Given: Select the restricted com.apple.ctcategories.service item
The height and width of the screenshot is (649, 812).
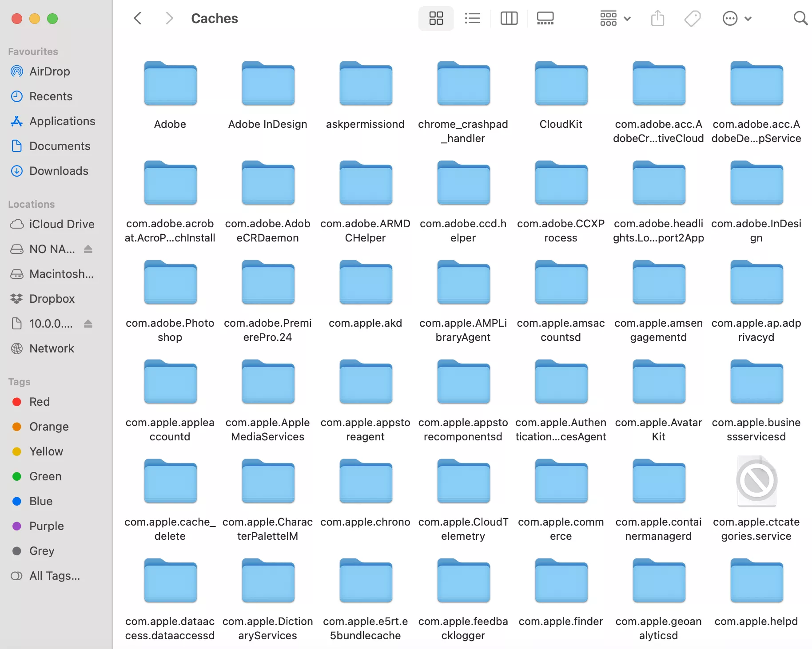Looking at the screenshot, I should tap(756, 481).
